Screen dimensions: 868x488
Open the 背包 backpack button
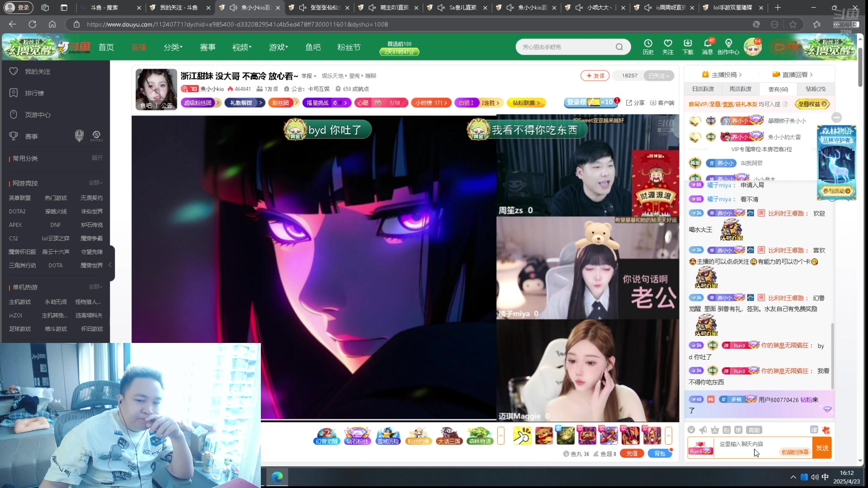[x=660, y=454]
